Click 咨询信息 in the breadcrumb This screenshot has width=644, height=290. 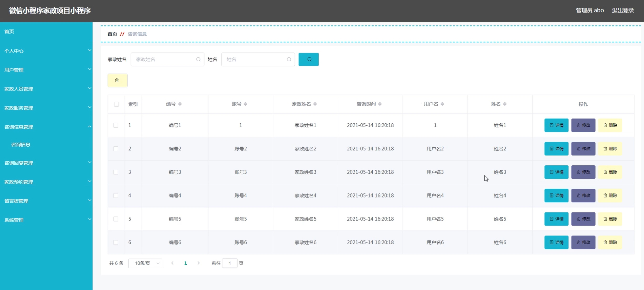click(x=137, y=34)
